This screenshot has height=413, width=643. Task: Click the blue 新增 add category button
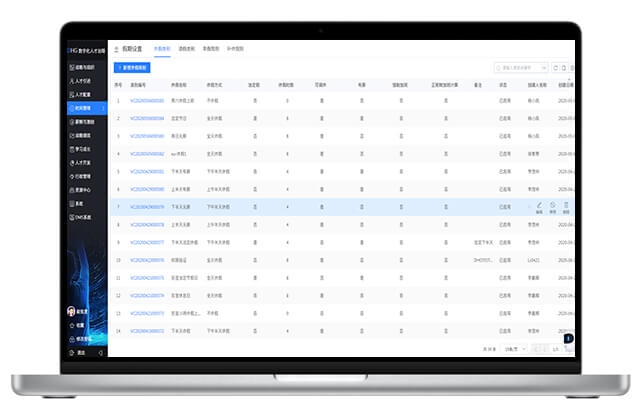coord(131,67)
